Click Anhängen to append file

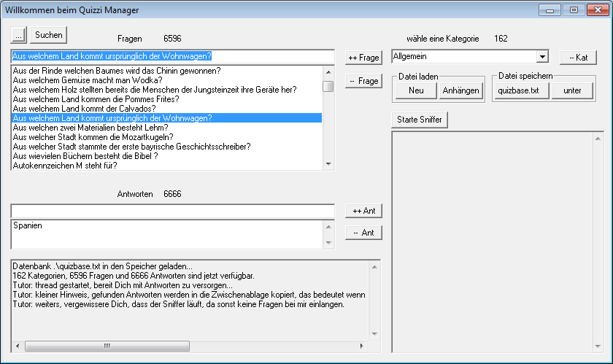point(461,90)
